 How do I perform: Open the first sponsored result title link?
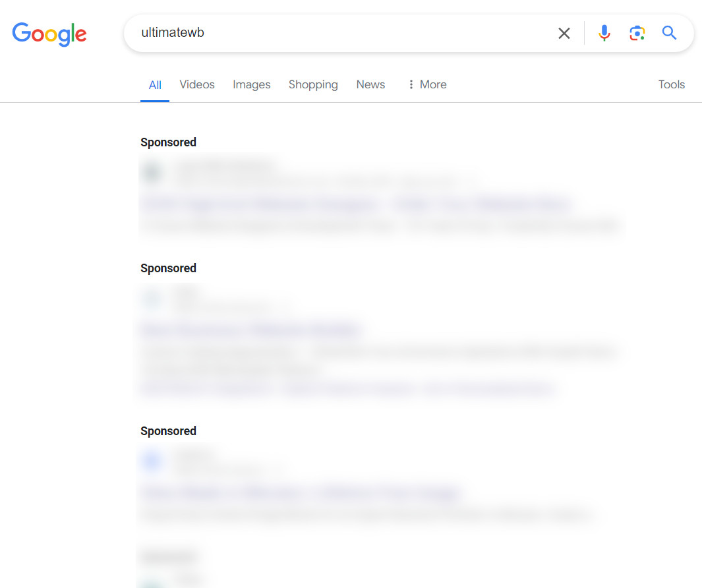tap(357, 204)
